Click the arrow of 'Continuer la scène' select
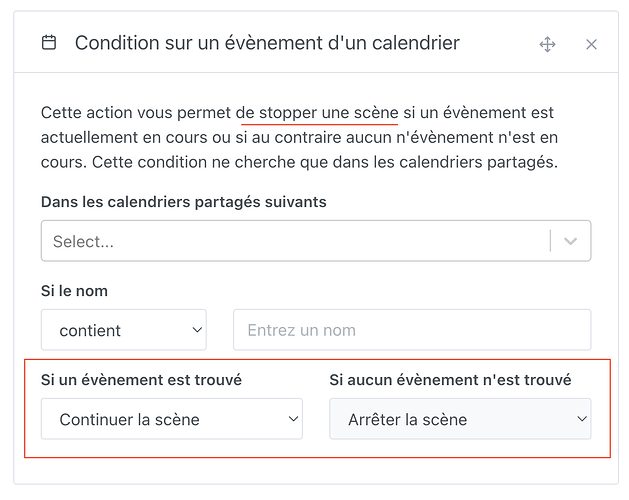Viewport: 629px width, 500px height. coord(292,420)
